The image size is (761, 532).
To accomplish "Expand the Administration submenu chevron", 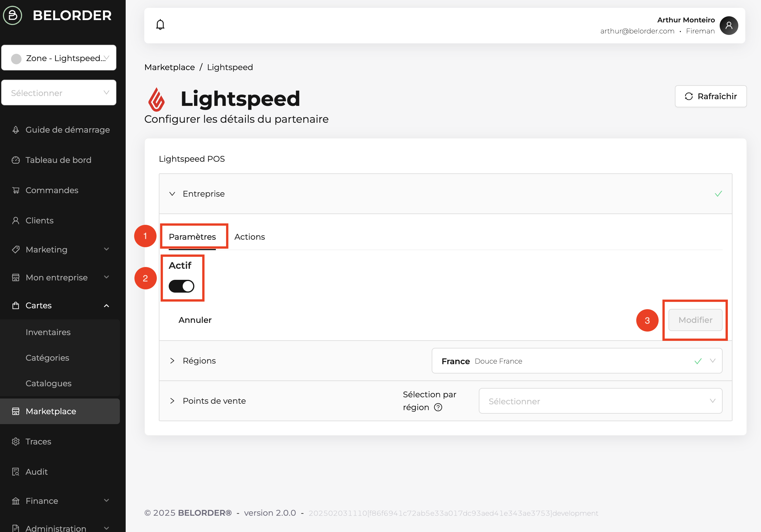I will (x=106, y=528).
